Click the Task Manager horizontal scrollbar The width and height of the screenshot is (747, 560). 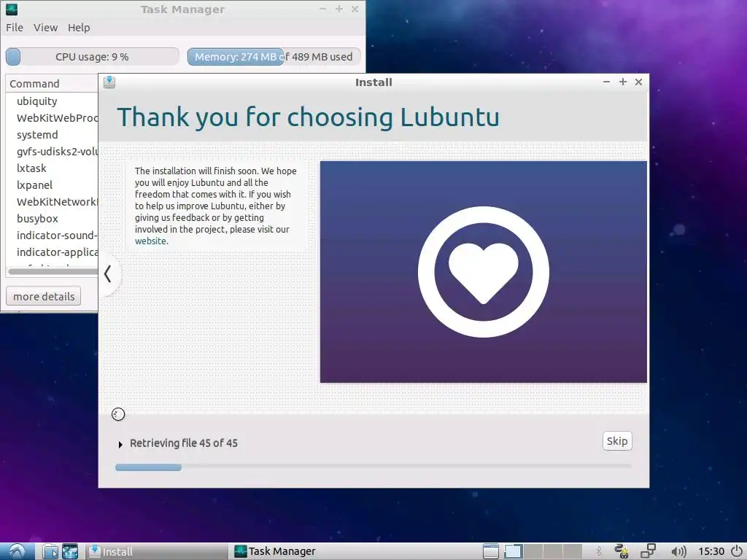[53, 271]
